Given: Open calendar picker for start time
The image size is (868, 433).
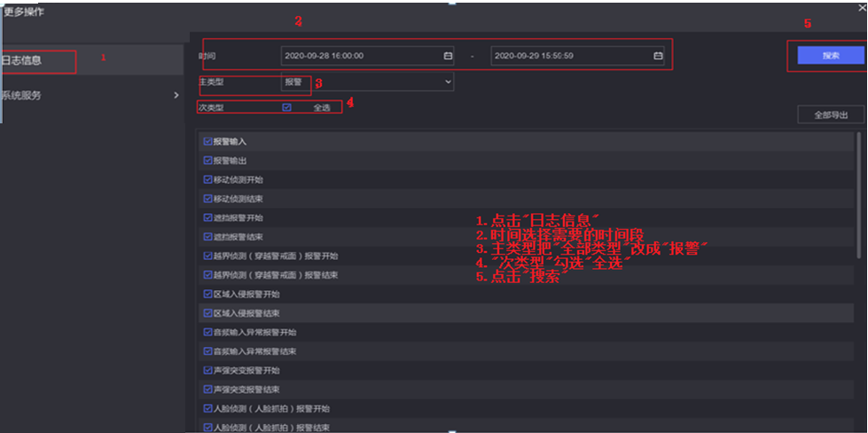Looking at the screenshot, I should pos(448,56).
